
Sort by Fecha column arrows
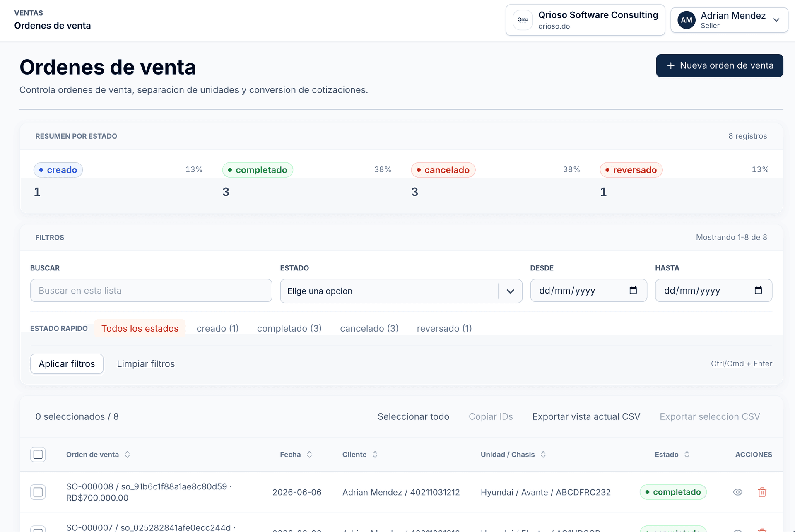309,455
